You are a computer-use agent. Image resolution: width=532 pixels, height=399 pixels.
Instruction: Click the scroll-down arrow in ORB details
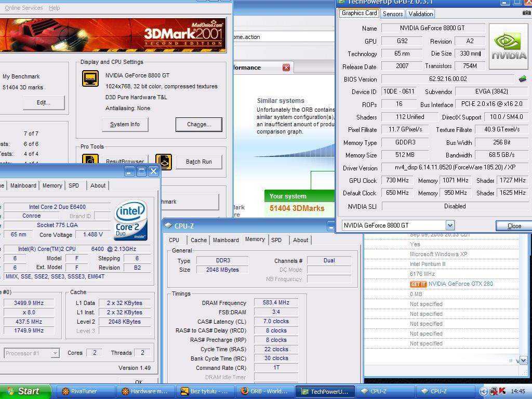523,361
